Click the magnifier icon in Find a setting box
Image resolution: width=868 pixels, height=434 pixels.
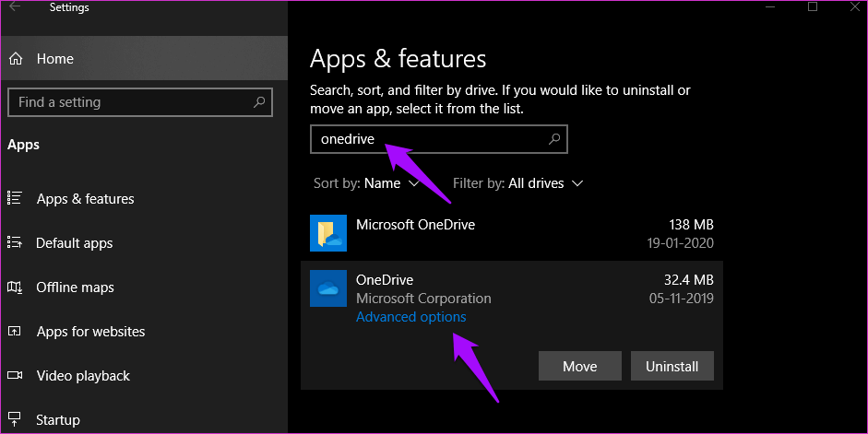pyautogui.click(x=258, y=102)
